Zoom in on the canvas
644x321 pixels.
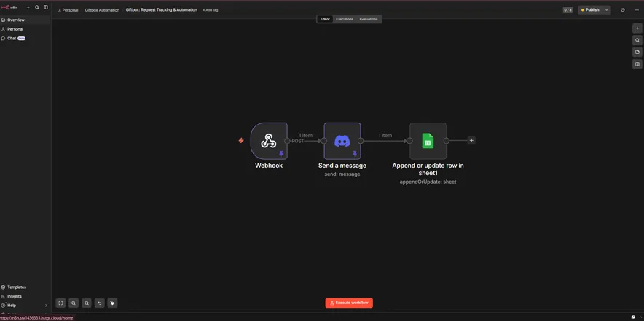74,303
